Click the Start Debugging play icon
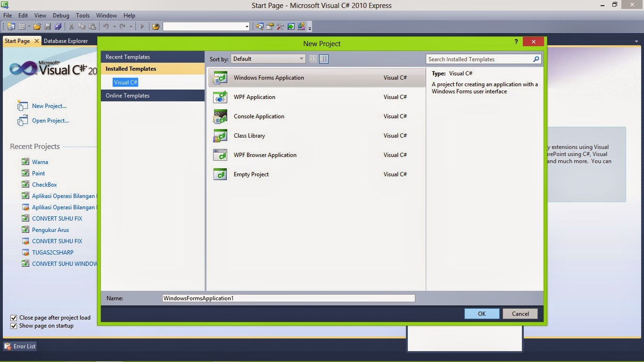 tap(142, 26)
